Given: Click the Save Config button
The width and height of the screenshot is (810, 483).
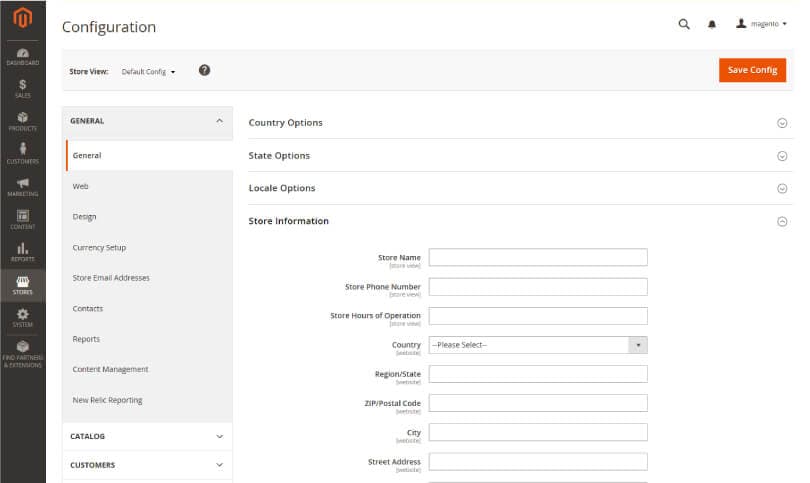Looking at the screenshot, I should click(752, 70).
